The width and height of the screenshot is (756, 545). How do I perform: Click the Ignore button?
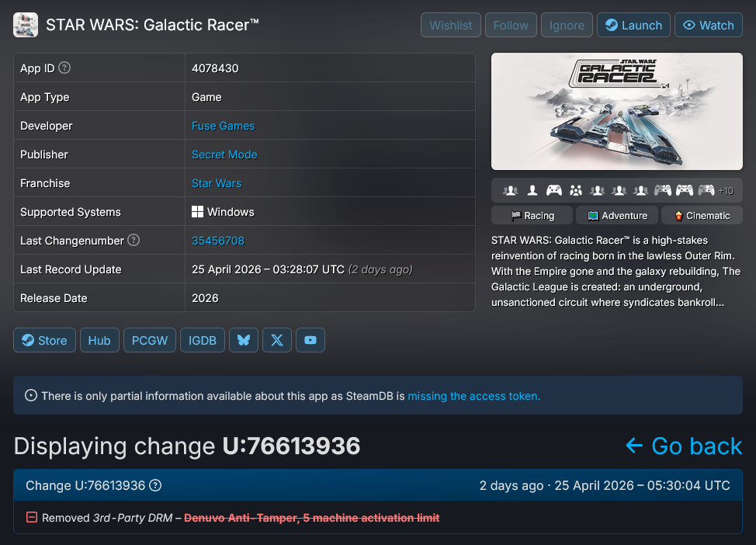(567, 25)
